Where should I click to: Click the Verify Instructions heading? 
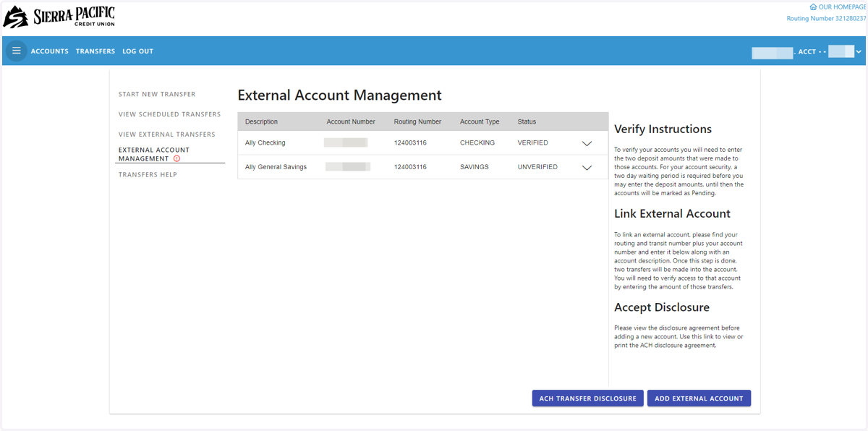(x=663, y=129)
